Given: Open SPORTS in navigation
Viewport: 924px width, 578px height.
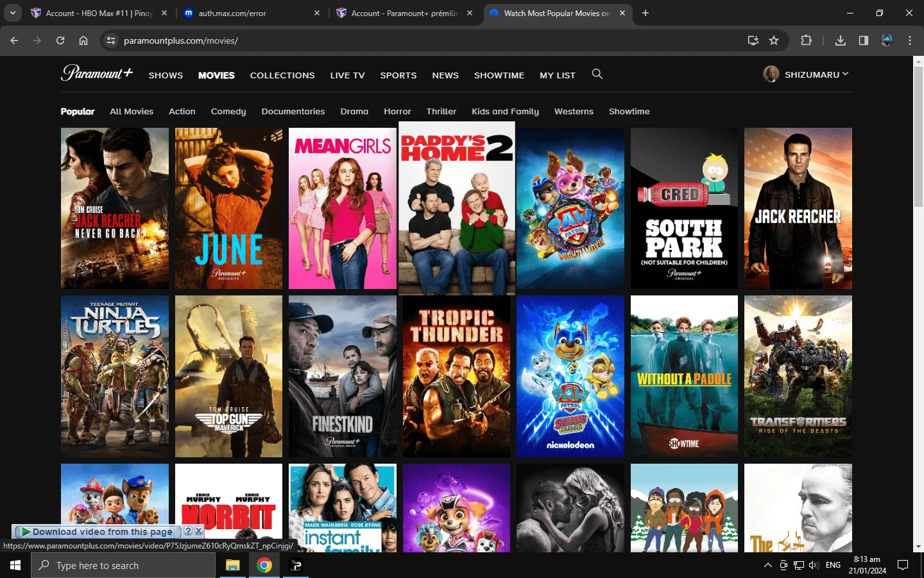Looking at the screenshot, I should click(x=398, y=75).
